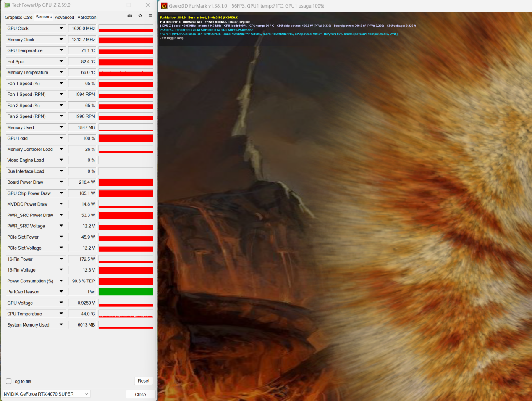Open Power Consumption (%) dropdown arrow

(x=61, y=281)
